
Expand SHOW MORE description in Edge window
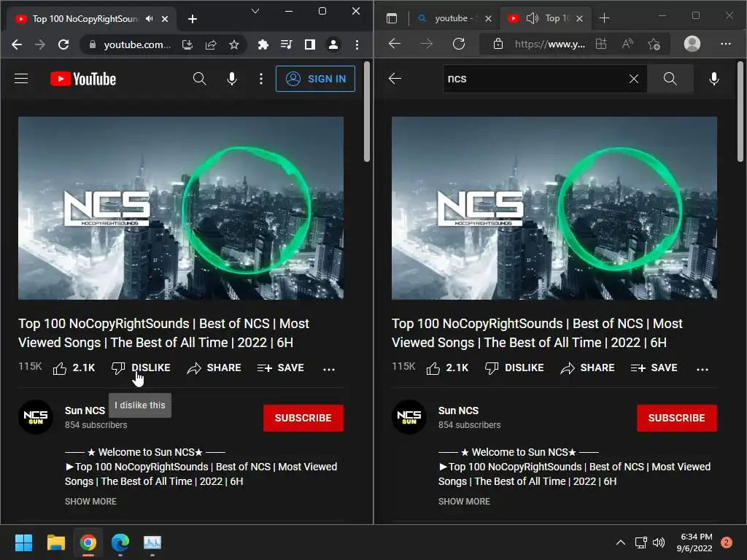(x=464, y=502)
